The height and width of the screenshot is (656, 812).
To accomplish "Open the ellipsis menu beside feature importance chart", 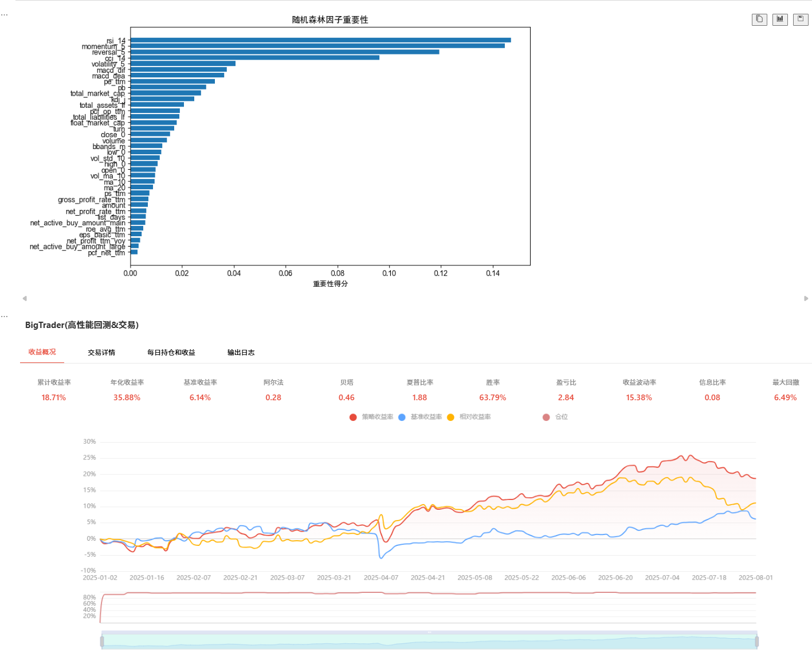I will (x=4, y=14).
